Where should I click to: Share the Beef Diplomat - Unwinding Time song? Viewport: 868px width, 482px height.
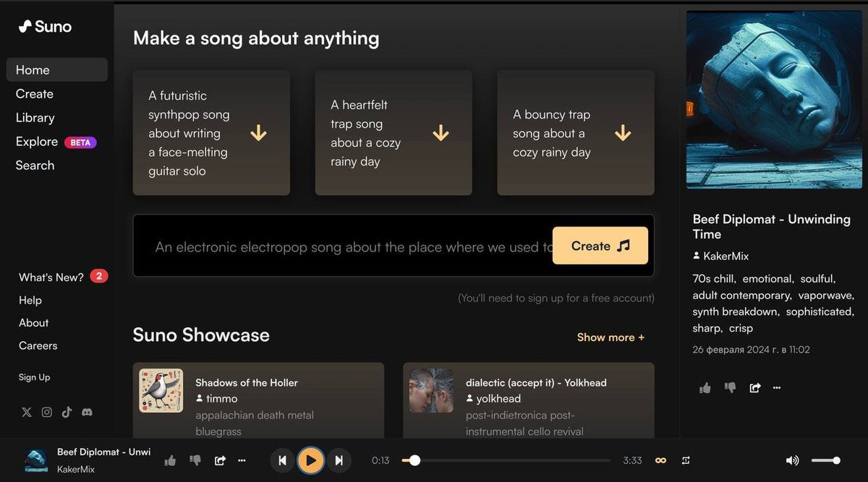754,387
